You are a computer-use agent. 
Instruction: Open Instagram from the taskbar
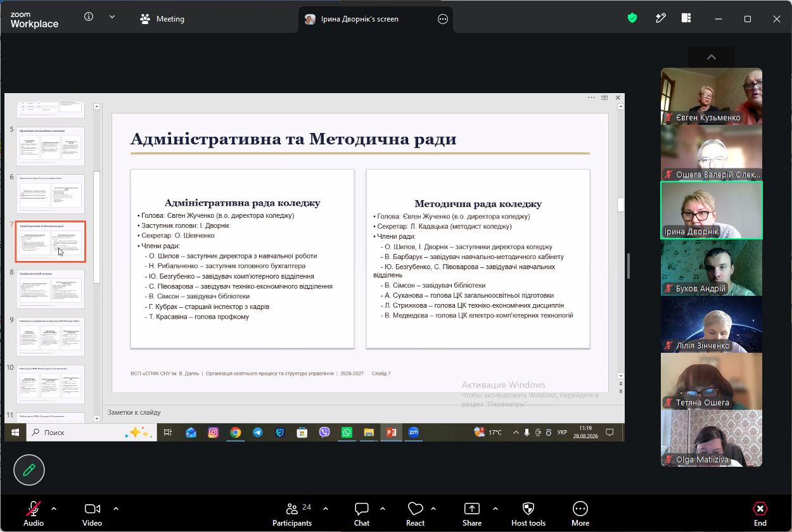click(x=214, y=432)
